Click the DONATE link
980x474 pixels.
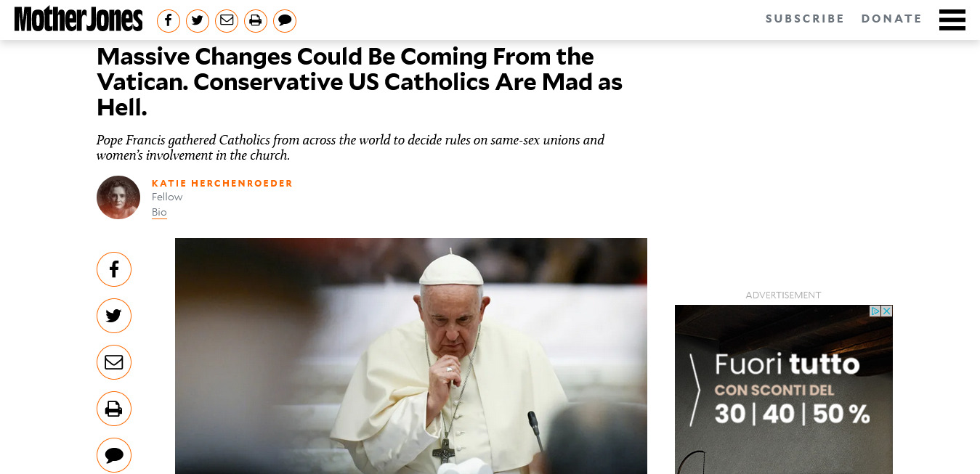click(891, 20)
